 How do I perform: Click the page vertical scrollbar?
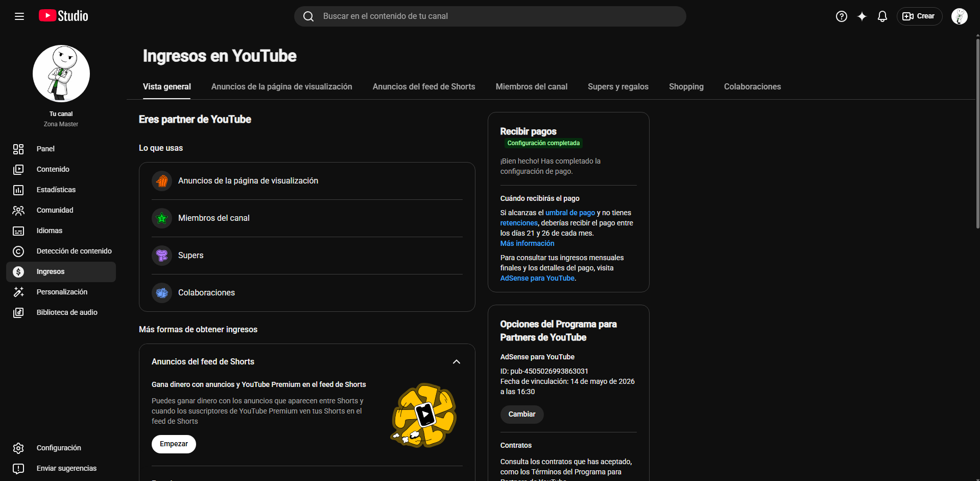977,133
